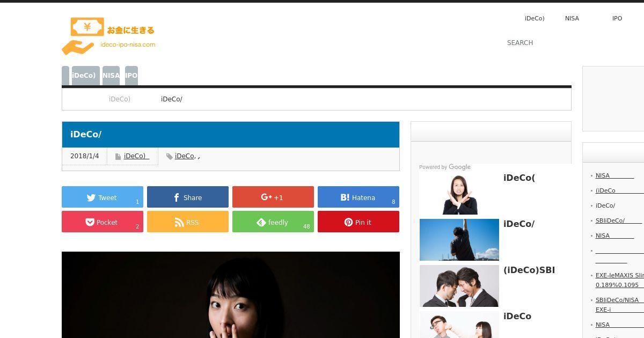Open the IPO tab in gray navigation

pos(131,76)
